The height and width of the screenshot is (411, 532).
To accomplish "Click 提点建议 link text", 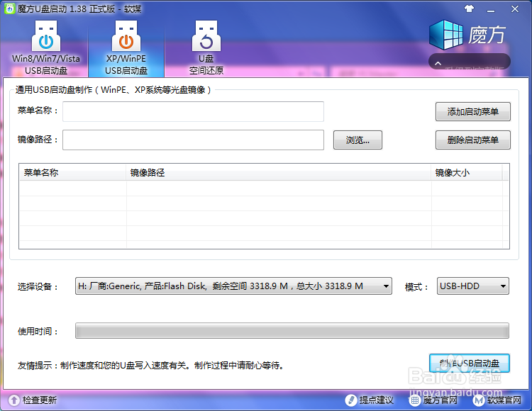I will pyautogui.click(x=377, y=400).
